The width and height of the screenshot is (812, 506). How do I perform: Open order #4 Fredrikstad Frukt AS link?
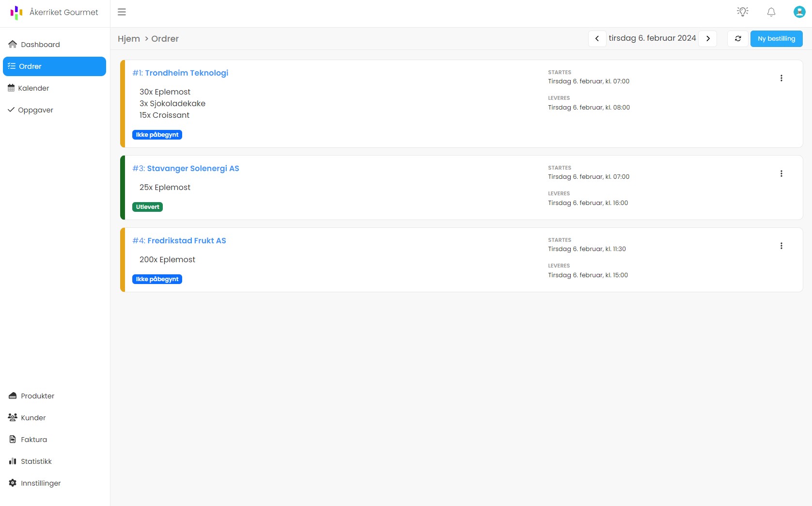pyautogui.click(x=179, y=240)
